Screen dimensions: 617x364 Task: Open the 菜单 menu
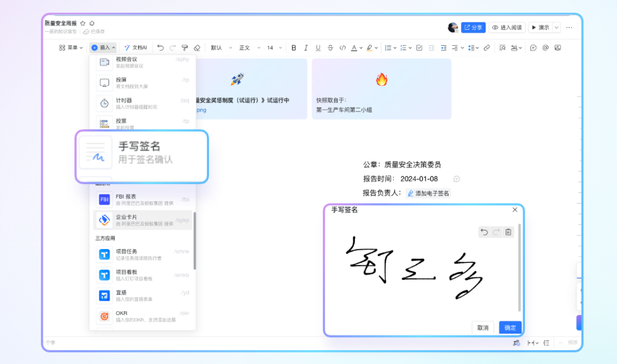click(71, 47)
